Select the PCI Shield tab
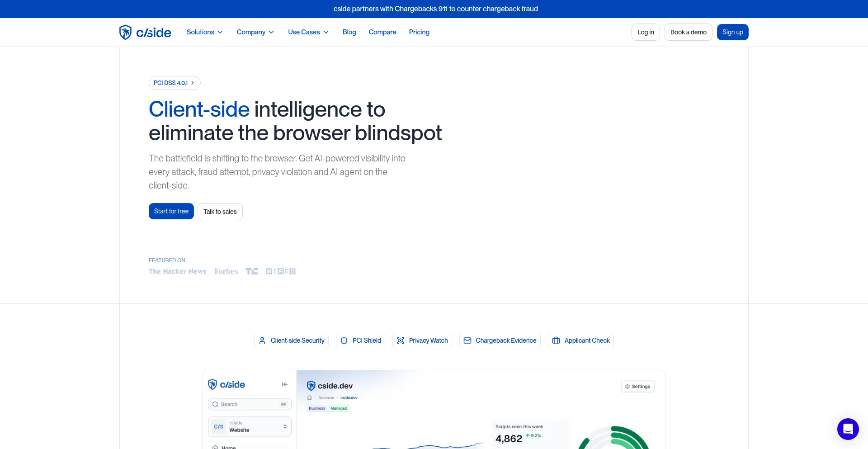 point(360,340)
